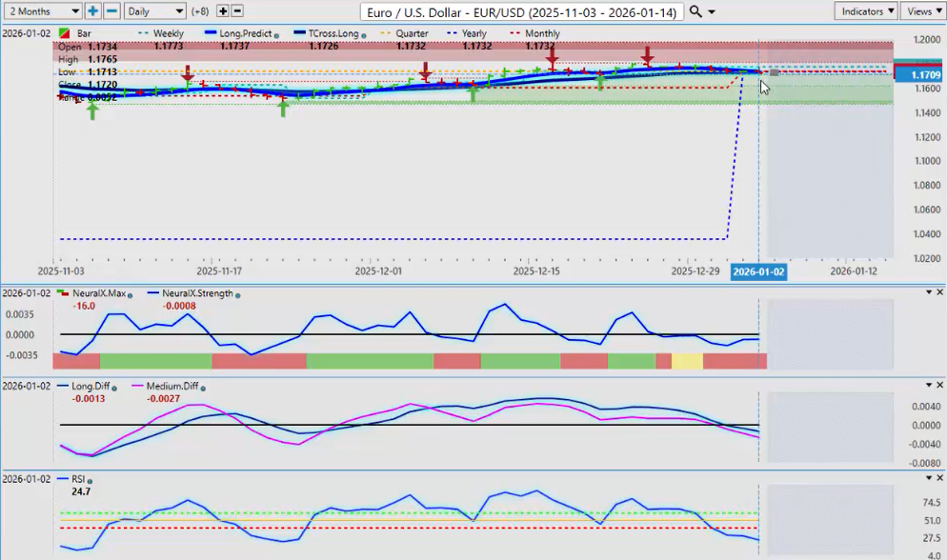Close the NeuralX indicator panel

[940, 292]
